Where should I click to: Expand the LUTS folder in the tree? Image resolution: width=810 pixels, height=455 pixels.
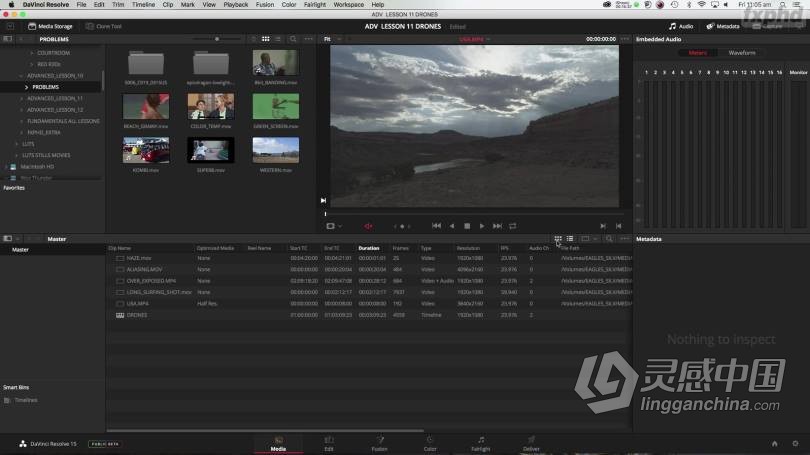(x=15, y=143)
